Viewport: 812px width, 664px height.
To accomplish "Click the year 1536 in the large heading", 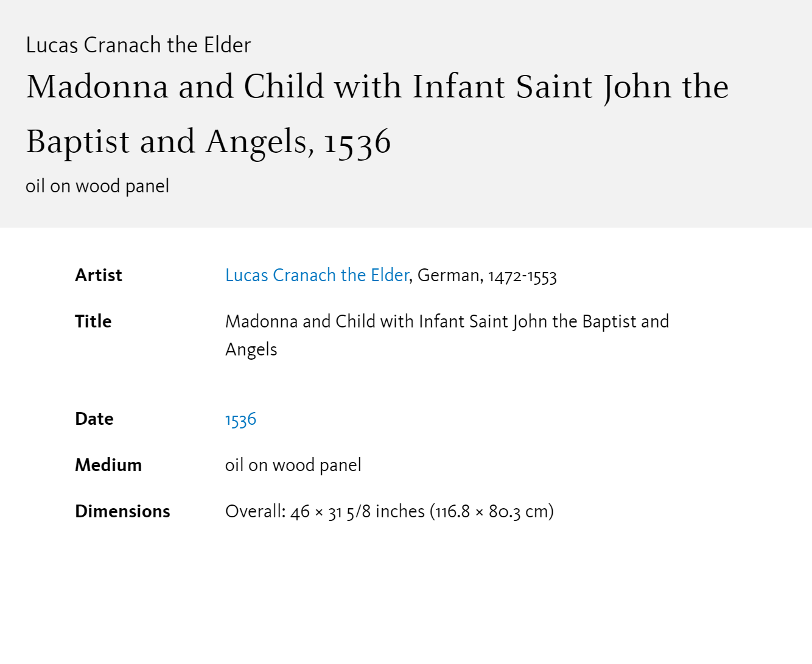I will coord(357,142).
